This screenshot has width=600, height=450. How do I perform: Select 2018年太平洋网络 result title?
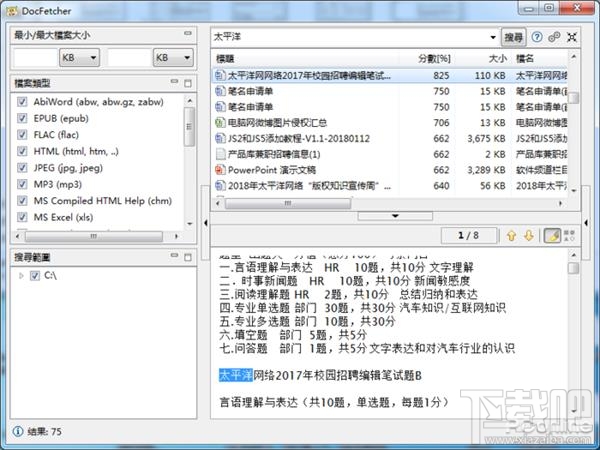pos(309,186)
